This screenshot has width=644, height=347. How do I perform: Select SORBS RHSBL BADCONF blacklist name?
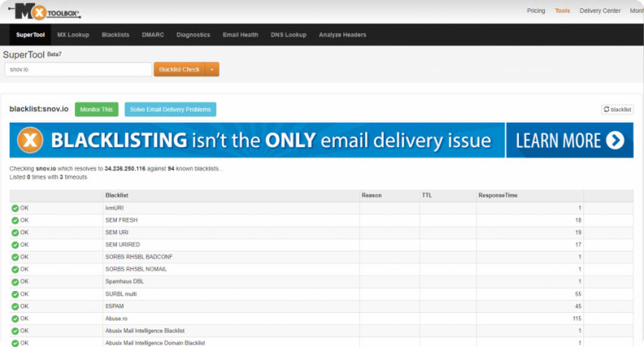click(139, 257)
